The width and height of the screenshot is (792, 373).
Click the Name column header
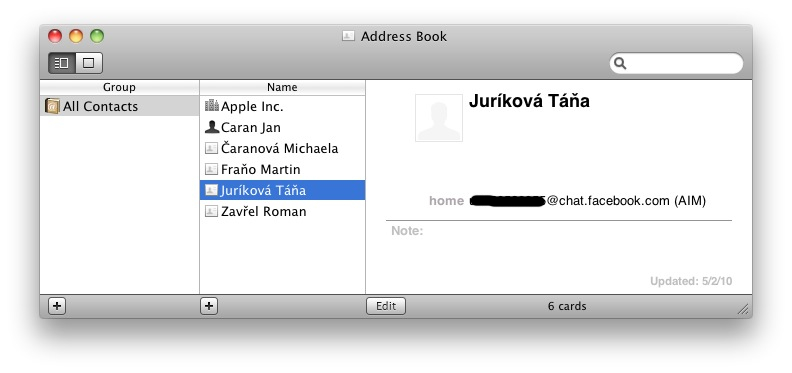(x=282, y=87)
